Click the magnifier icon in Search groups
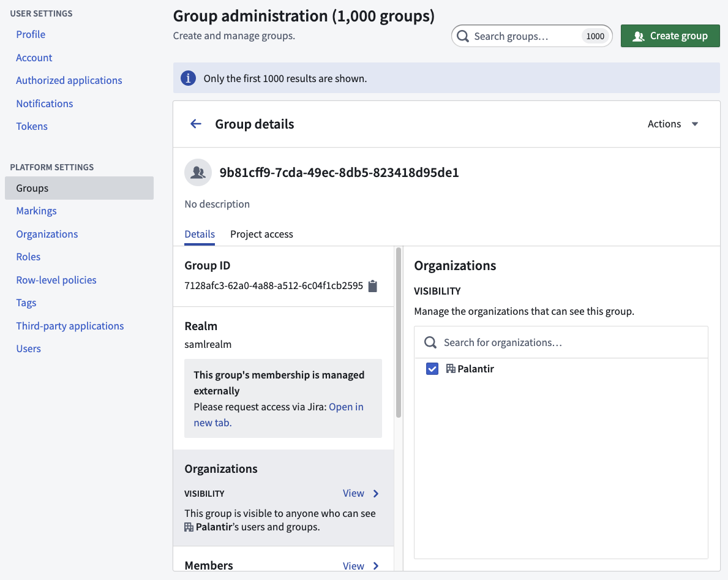This screenshot has width=728, height=580. tap(463, 36)
